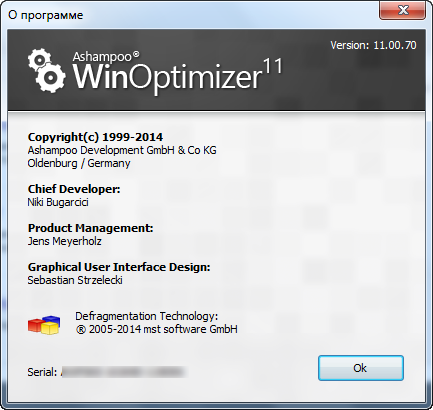Click the colored cubes defragmentation icon

(44, 324)
